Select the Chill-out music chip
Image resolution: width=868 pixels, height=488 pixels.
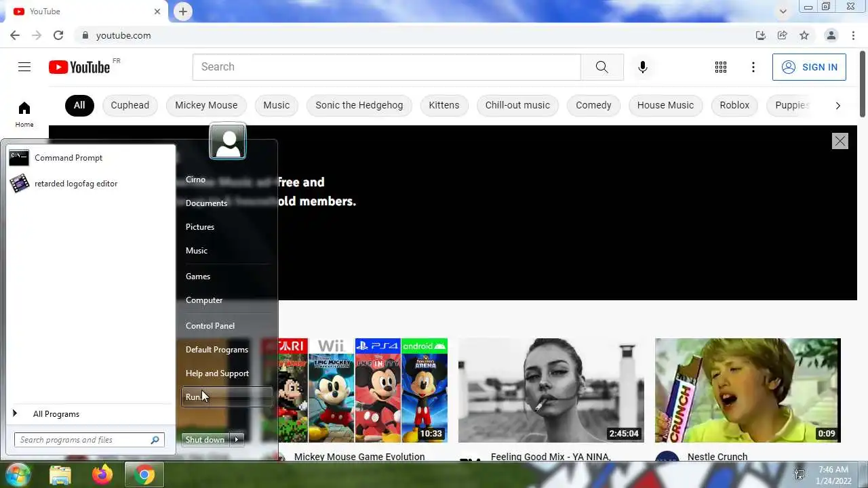tap(517, 105)
